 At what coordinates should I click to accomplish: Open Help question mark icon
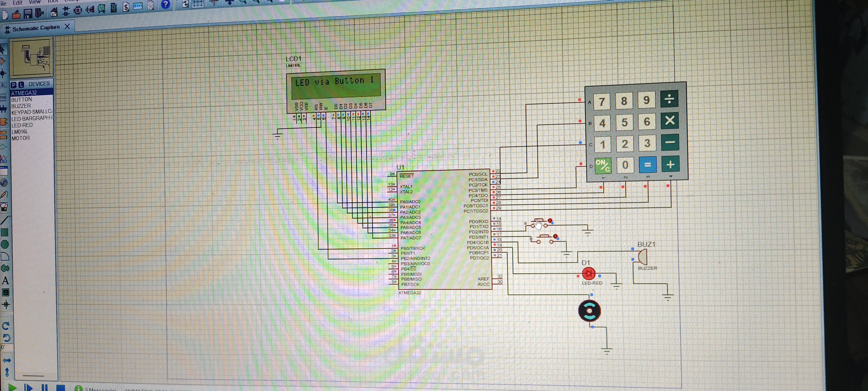coord(166,4)
